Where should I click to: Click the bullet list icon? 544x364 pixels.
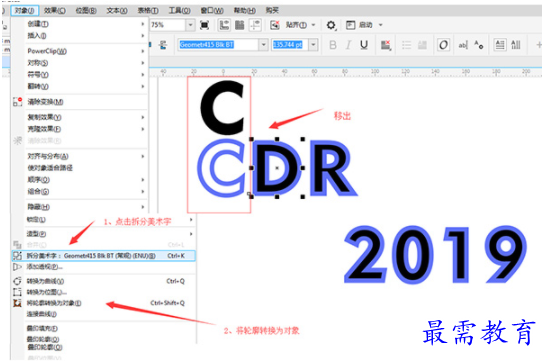coord(407,45)
